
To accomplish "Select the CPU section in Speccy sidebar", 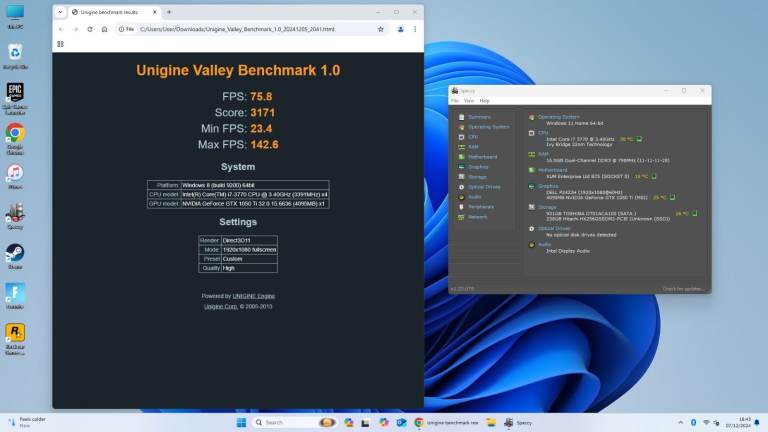I will tap(474, 136).
